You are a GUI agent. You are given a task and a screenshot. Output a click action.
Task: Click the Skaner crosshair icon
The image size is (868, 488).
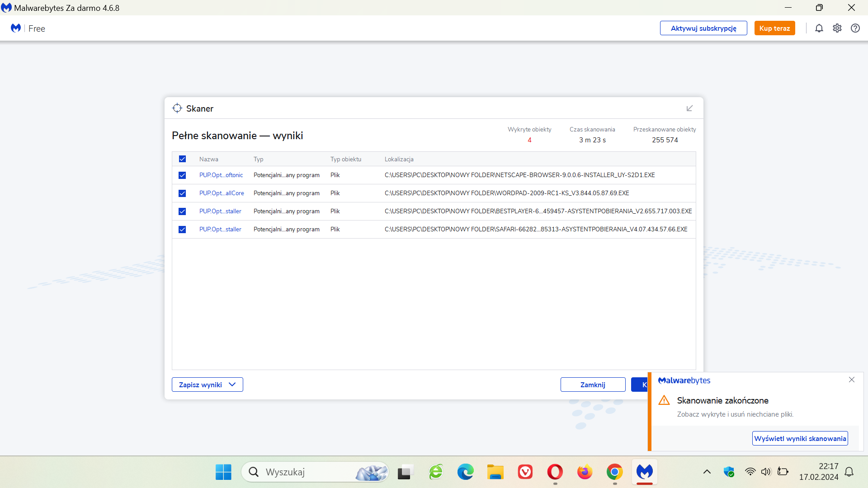[x=177, y=108]
